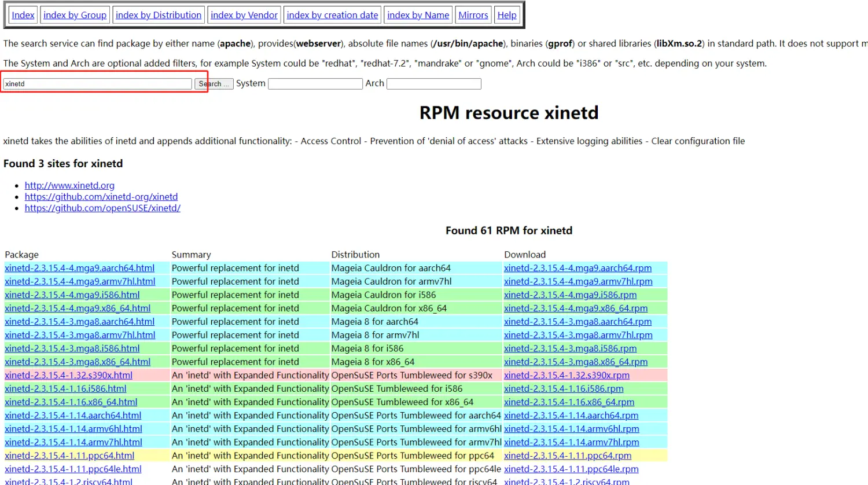868x485 pixels.
Task: Download xinetd-2.3.15.4-1.14.aarch64.rpm
Action: point(571,416)
